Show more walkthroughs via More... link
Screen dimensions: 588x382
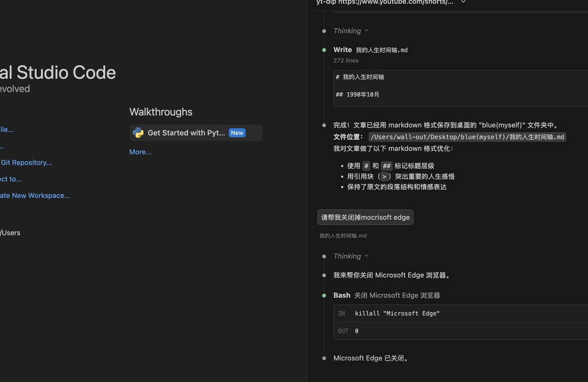[141, 152]
